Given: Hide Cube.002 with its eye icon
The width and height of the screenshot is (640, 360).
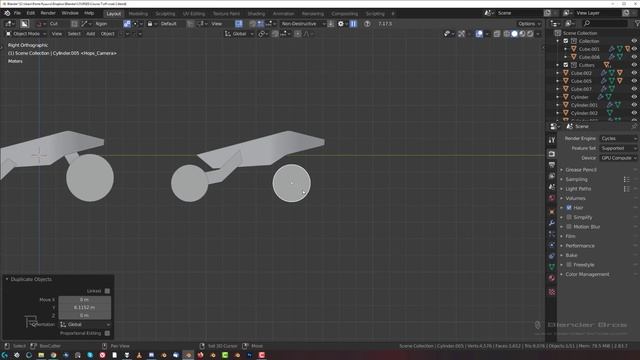Looking at the screenshot, I should pos(634,73).
